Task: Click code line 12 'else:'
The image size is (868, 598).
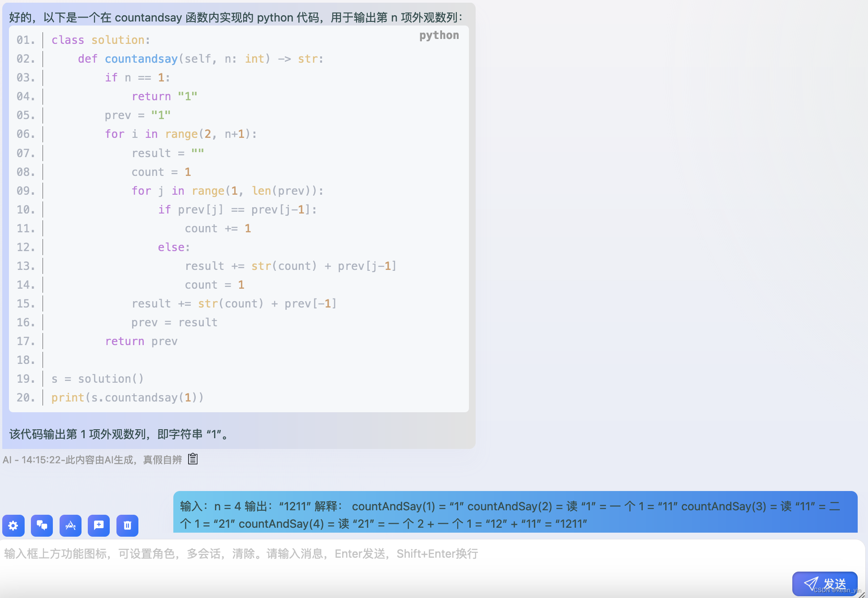Action: click(174, 248)
